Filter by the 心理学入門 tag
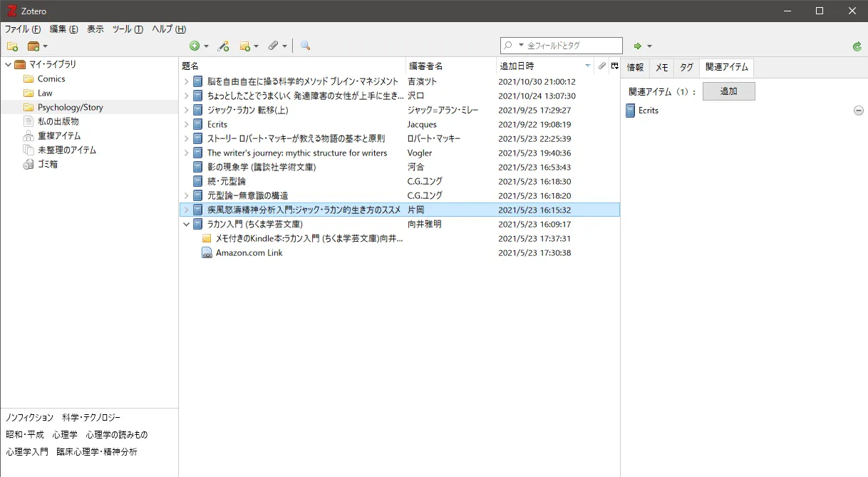Screen dimensions: 868x477 27,451
